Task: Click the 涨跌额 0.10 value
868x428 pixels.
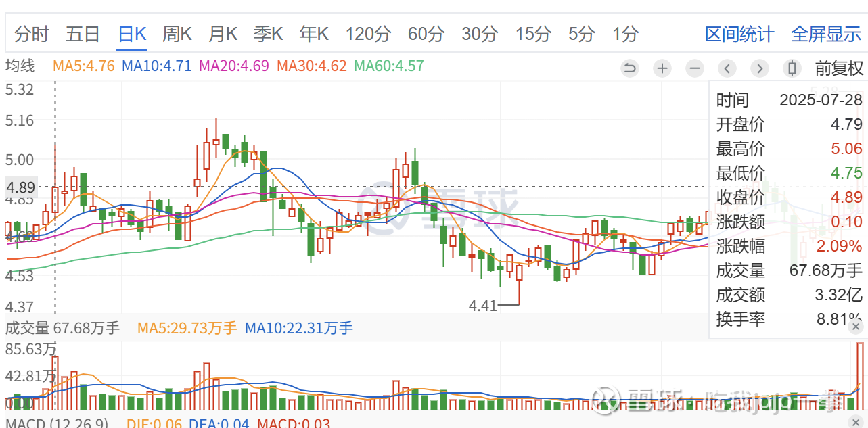Action: tap(846, 222)
